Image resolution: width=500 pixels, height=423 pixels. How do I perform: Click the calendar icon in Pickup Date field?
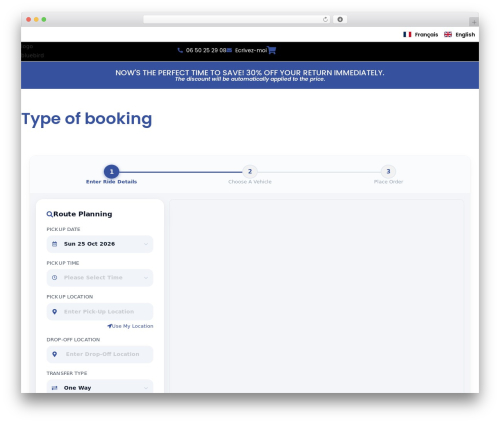click(x=55, y=244)
